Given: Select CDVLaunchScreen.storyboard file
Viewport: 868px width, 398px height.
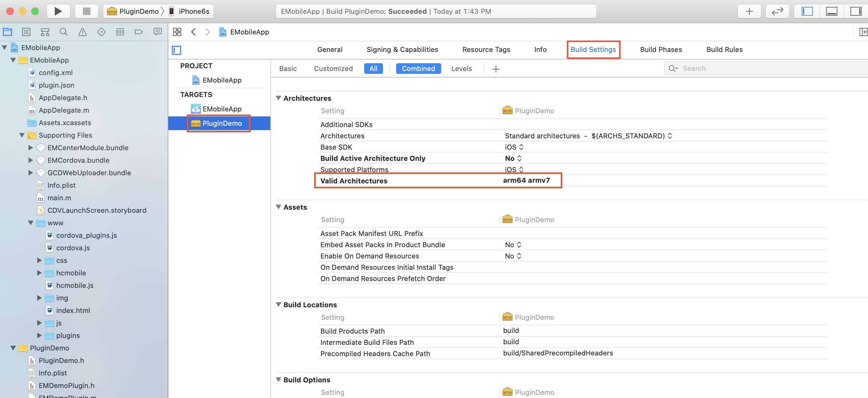Looking at the screenshot, I should tap(92, 210).
